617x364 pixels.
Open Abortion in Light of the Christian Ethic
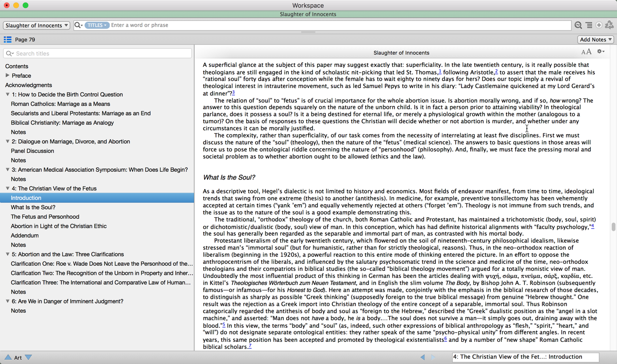click(x=58, y=226)
